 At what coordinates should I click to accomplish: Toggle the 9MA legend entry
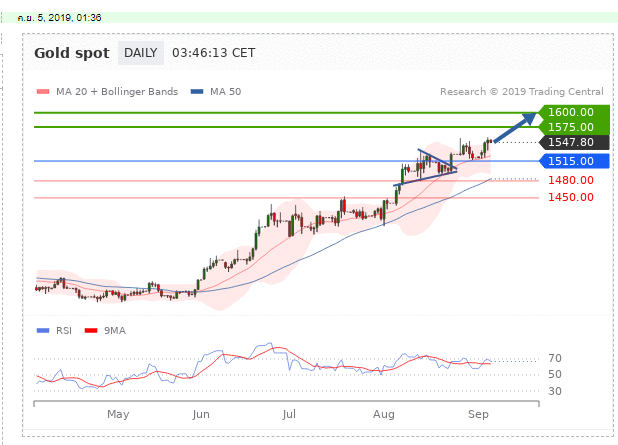click(x=114, y=330)
